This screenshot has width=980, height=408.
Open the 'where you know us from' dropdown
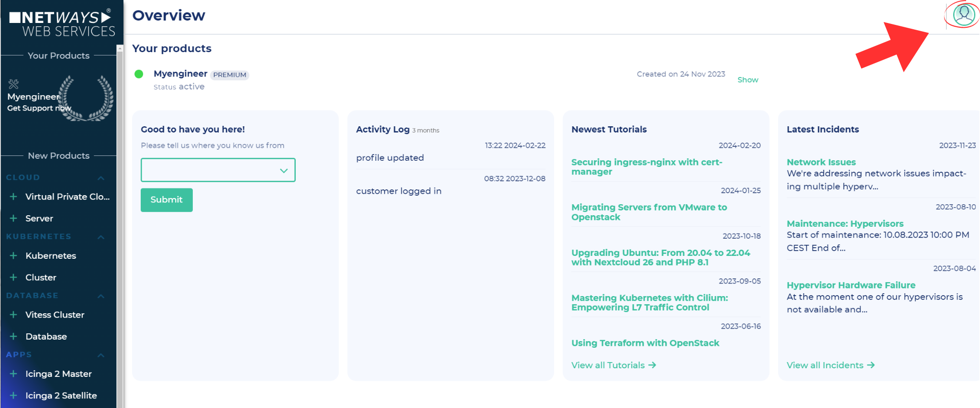pos(218,170)
